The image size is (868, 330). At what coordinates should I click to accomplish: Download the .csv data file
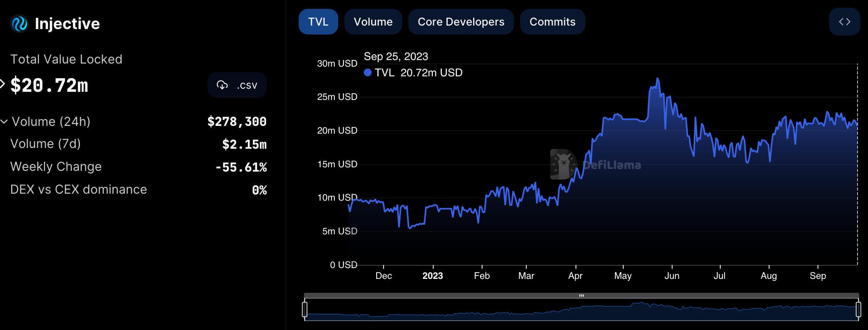(237, 85)
